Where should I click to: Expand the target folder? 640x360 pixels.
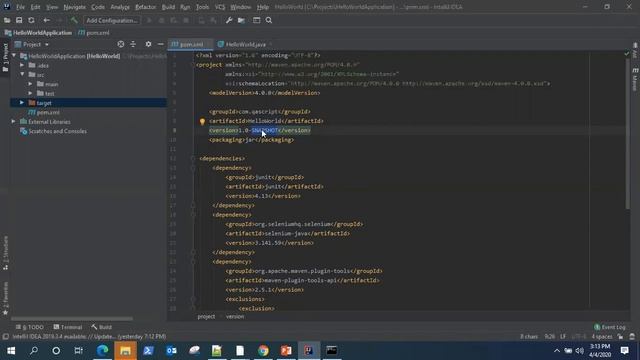coord(22,103)
